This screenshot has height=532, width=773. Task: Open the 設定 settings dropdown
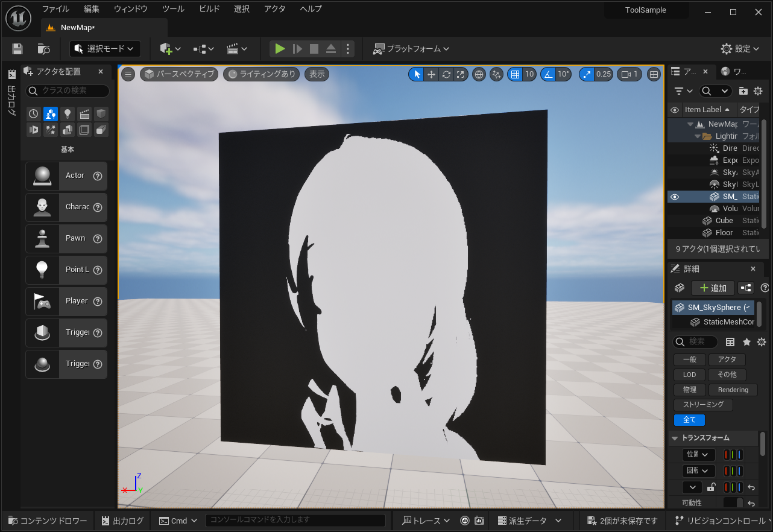(741, 49)
